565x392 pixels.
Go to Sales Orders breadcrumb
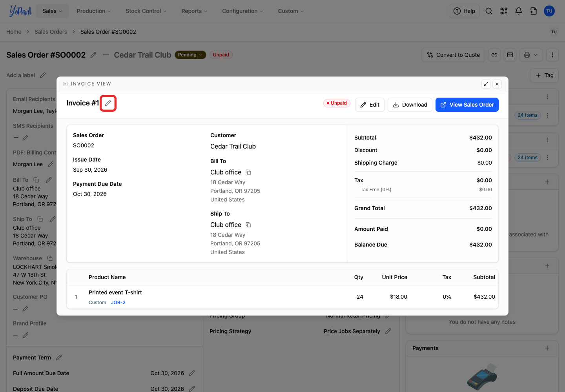click(51, 32)
